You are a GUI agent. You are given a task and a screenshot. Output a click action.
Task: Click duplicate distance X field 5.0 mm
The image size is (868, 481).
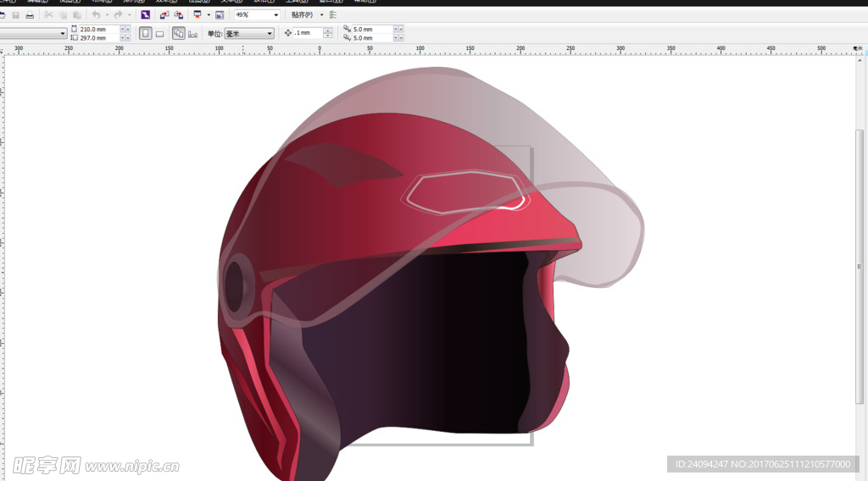[x=373, y=29]
